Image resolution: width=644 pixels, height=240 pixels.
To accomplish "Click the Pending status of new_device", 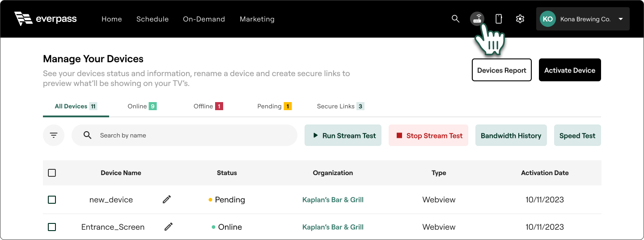I will (x=227, y=200).
